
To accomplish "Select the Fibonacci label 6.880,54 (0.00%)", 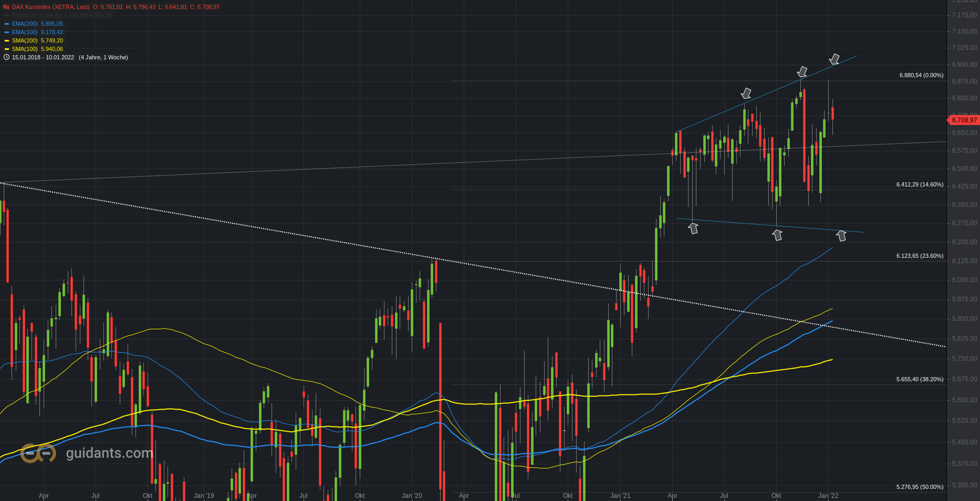I will [921, 75].
